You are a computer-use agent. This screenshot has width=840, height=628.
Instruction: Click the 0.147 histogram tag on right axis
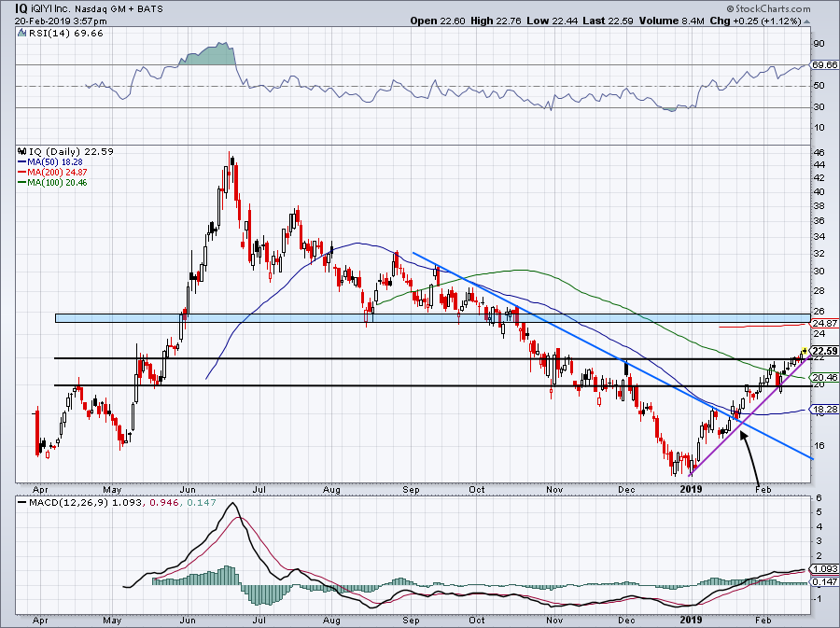pyautogui.click(x=824, y=582)
